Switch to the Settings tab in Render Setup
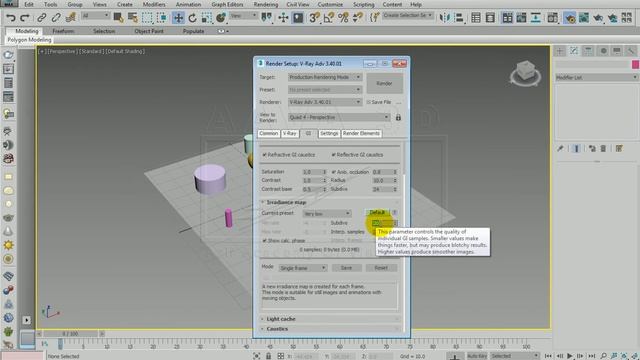 pyautogui.click(x=329, y=133)
